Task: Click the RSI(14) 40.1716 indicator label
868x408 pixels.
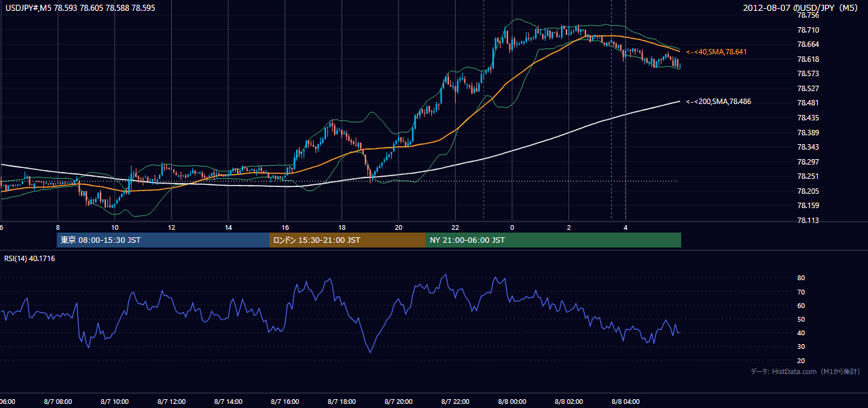Action: click(x=30, y=258)
